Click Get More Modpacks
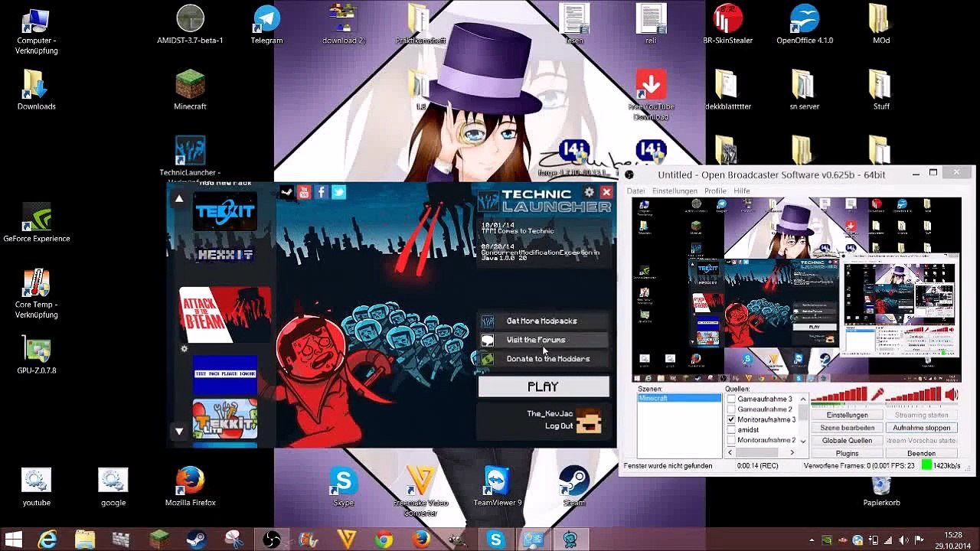 (x=544, y=321)
